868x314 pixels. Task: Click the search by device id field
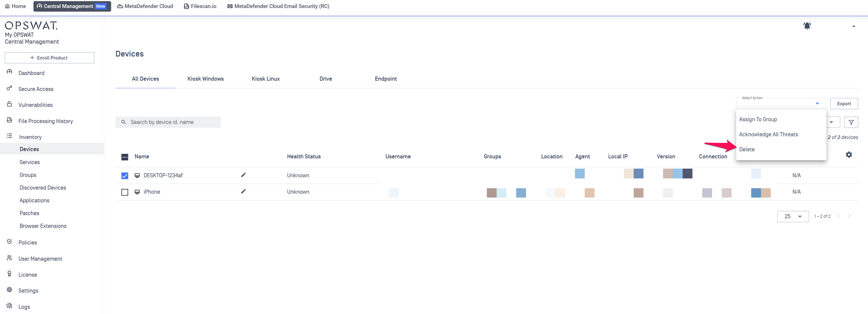click(x=173, y=122)
